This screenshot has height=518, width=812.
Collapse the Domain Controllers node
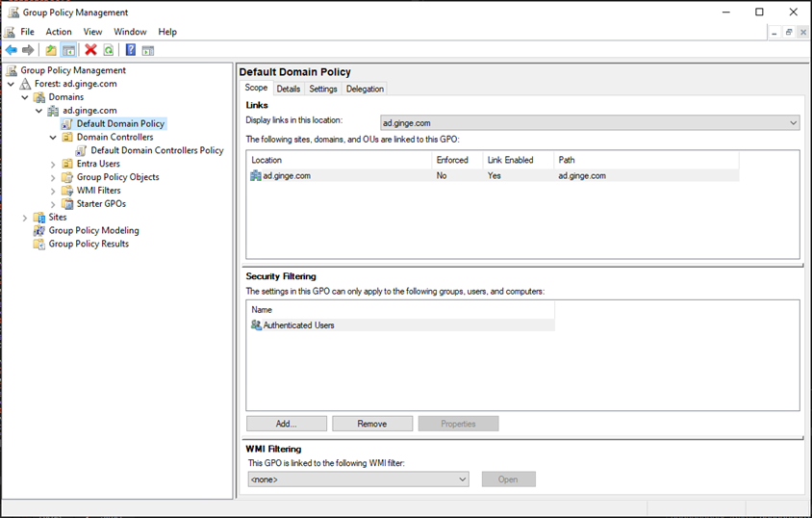coord(53,138)
